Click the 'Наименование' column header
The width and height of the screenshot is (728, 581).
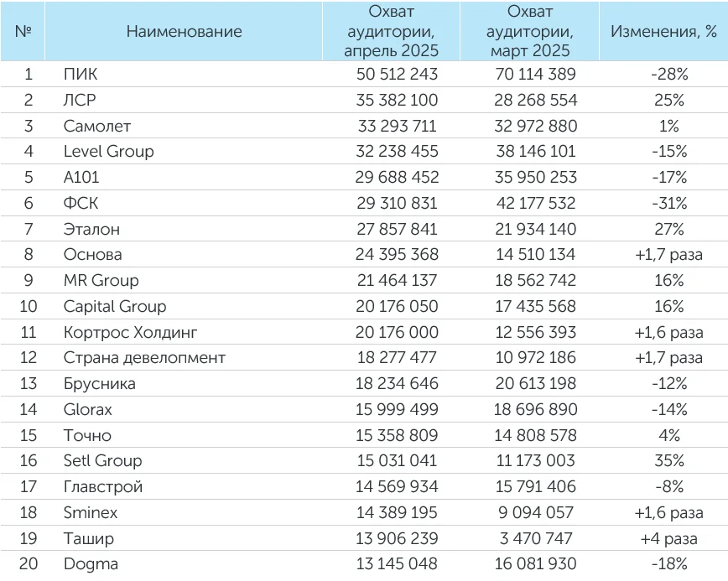click(185, 32)
